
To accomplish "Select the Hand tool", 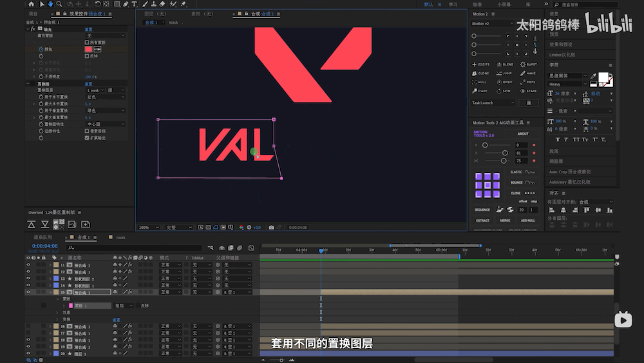I will click(x=50, y=4).
